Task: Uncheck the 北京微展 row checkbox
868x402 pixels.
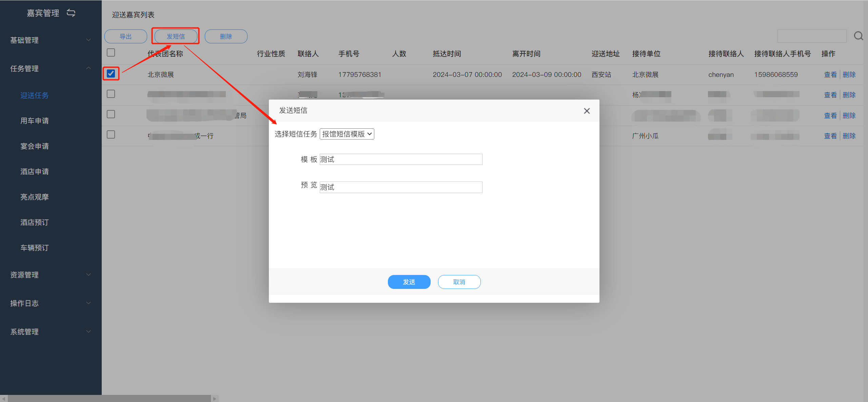Action: coord(111,73)
